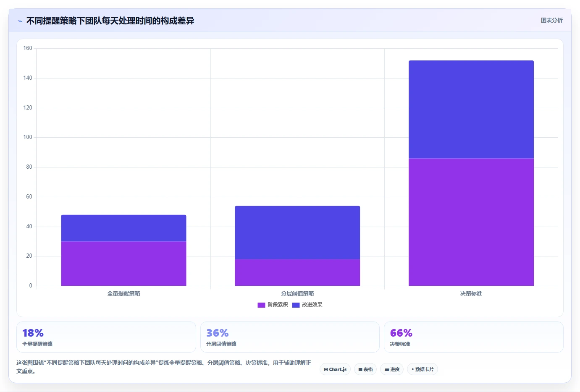Select blue segment of 全量提醒策略 bar

click(123, 228)
